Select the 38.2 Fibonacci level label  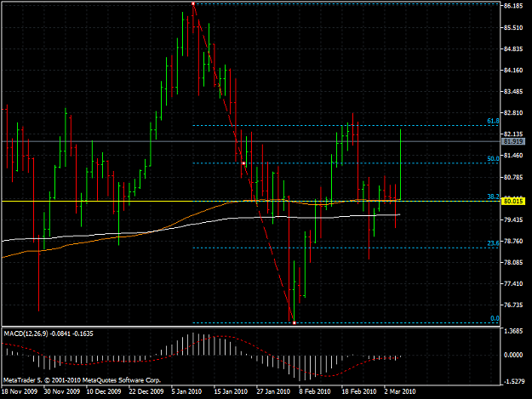493,197
